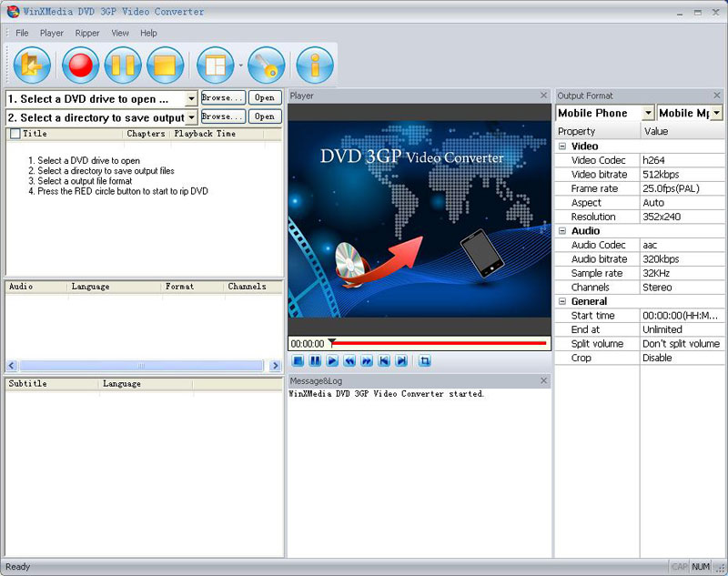The height and width of the screenshot is (576, 728).
Task: Select the Audio Codec value aac
Action: click(682, 245)
